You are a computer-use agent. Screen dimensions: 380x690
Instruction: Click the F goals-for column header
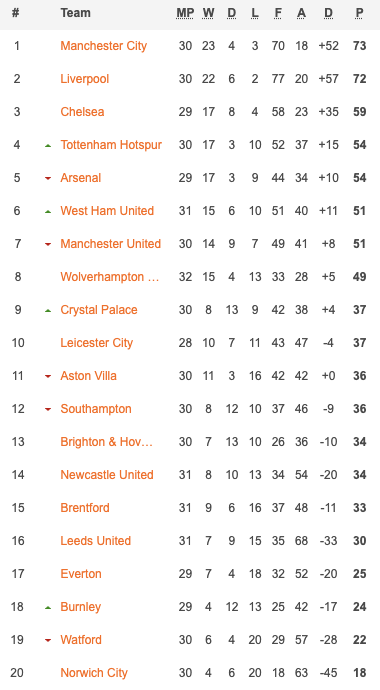(278, 13)
